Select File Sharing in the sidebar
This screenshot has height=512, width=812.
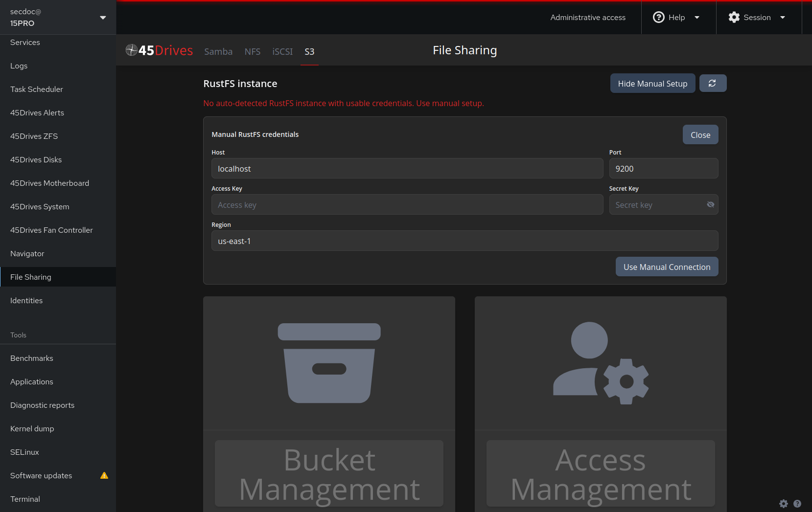pos(58,277)
